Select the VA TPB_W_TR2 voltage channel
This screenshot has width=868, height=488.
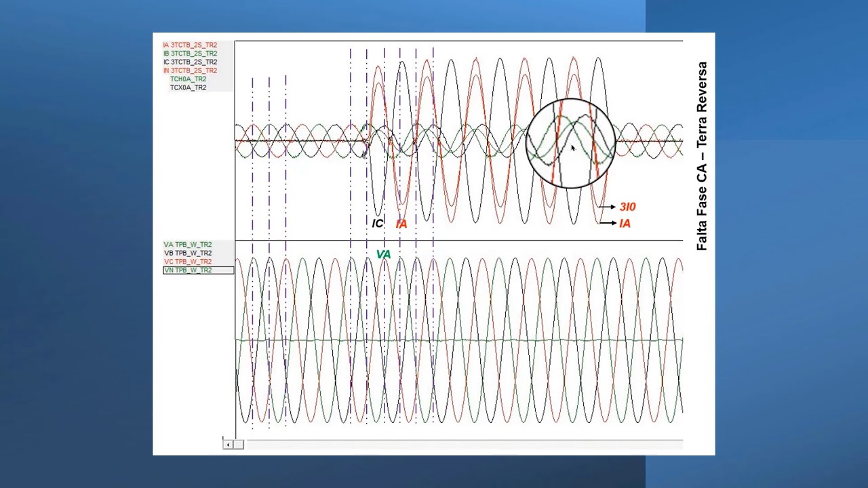pyautogui.click(x=188, y=245)
